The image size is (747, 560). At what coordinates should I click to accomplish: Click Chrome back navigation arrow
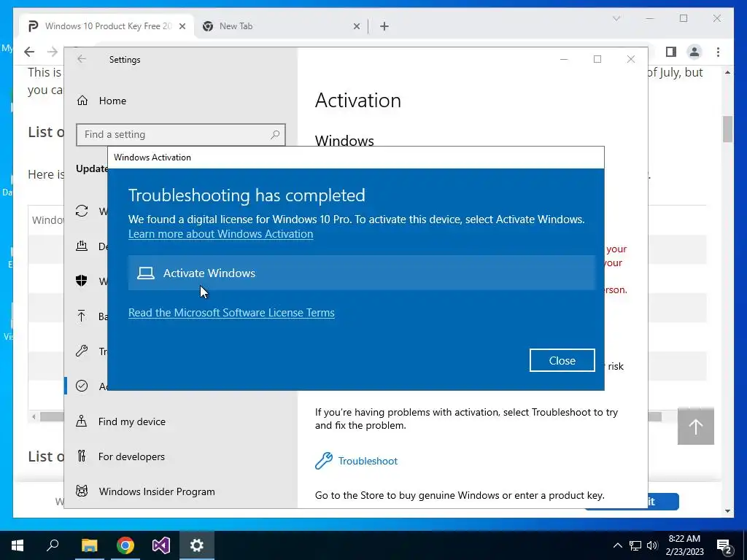(x=29, y=52)
